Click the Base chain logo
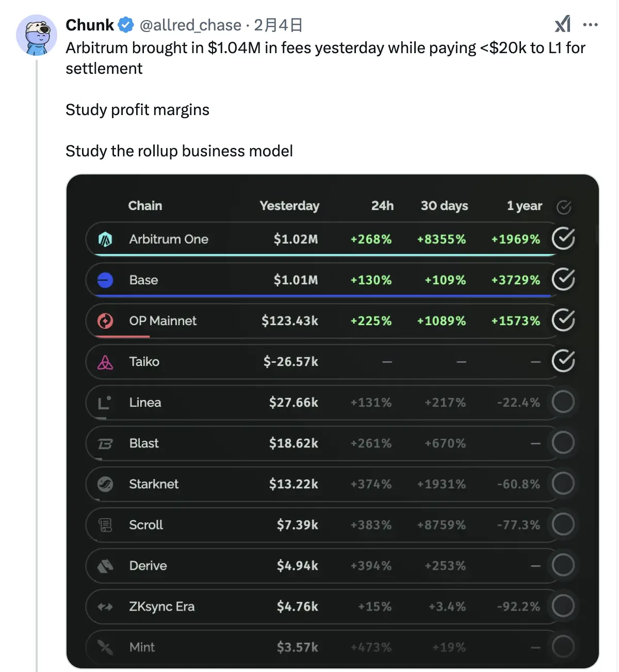 pyautogui.click(x=105, y=280)
